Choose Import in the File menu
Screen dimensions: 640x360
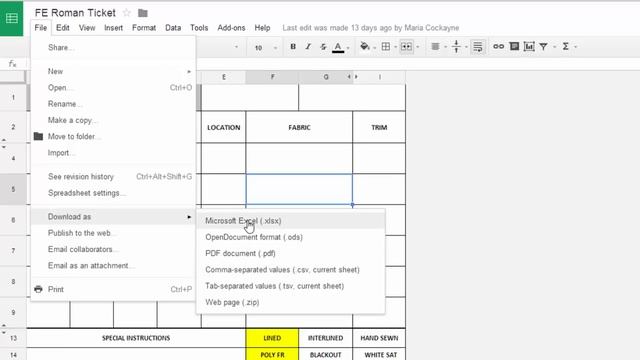click(x=113, y=153)
